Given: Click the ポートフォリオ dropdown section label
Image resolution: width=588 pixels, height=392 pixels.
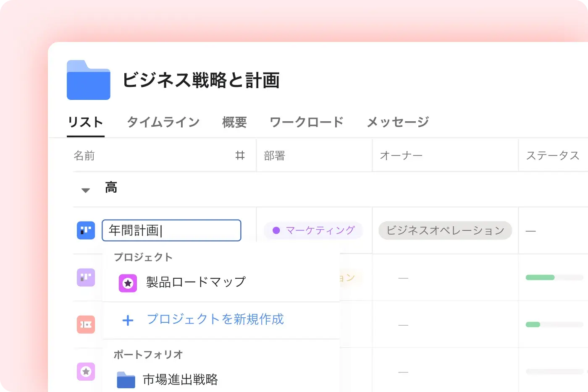Looking at the screenshot, I should pos(148,354).
